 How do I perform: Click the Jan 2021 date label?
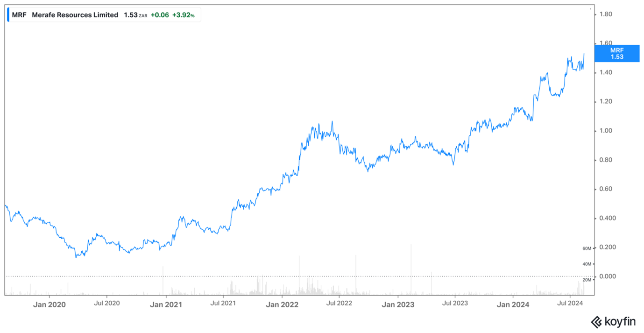point(166,305)
